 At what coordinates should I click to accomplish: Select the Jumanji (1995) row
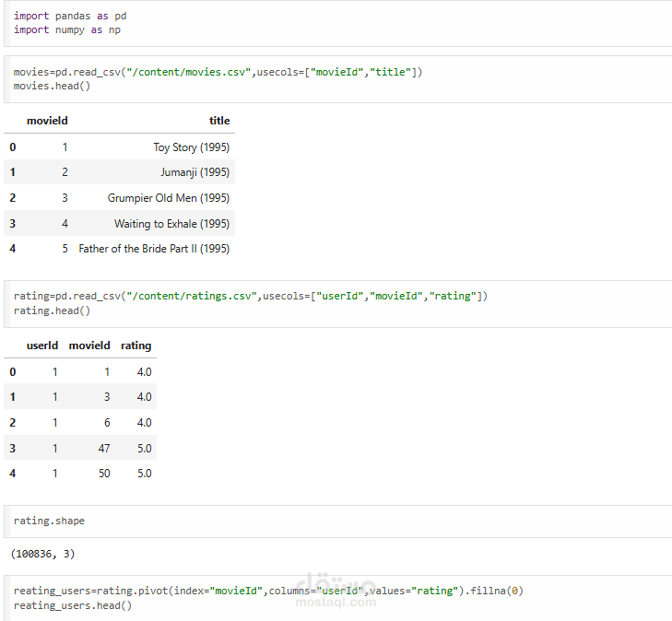tap(119, 172)
